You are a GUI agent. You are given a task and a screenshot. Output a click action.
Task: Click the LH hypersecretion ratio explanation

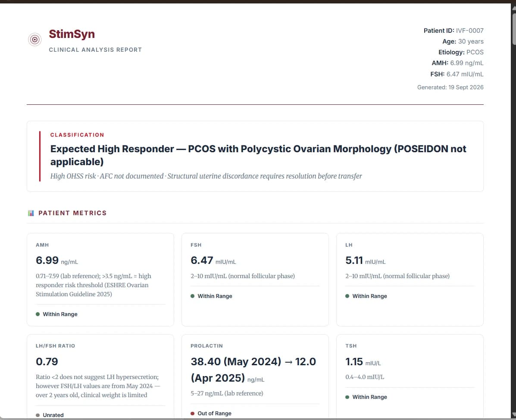click(98, 386)
